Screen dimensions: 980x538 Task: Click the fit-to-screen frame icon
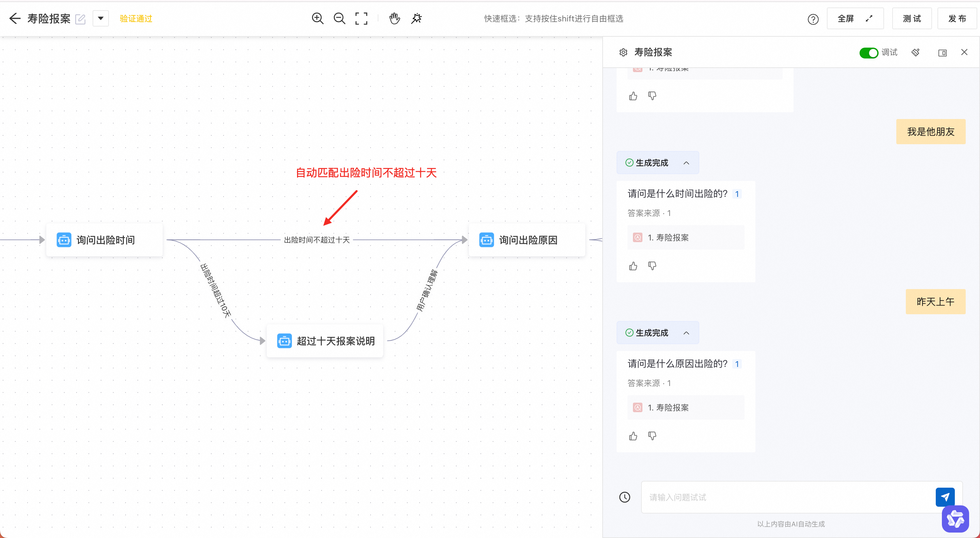pos(361,18)
